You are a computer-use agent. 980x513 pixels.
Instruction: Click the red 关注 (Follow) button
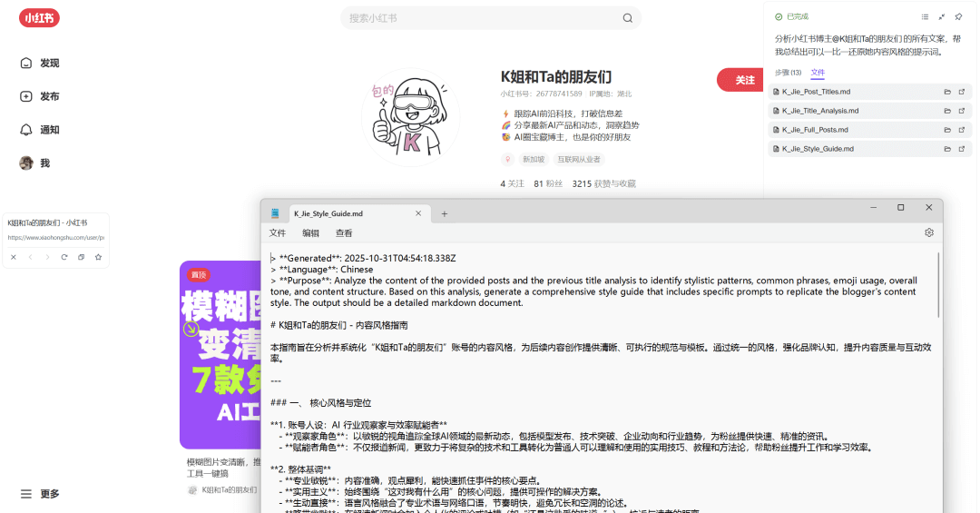coord(744,80)
